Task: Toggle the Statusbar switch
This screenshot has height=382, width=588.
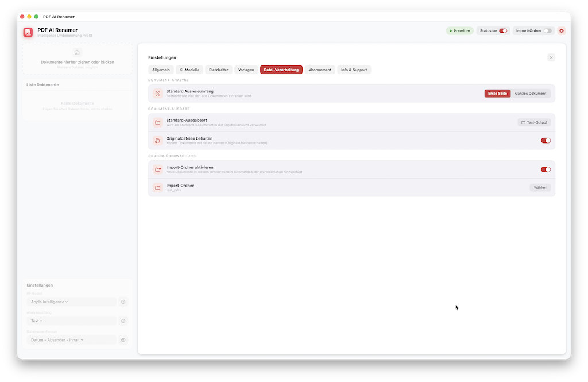Action: (503, 31)
